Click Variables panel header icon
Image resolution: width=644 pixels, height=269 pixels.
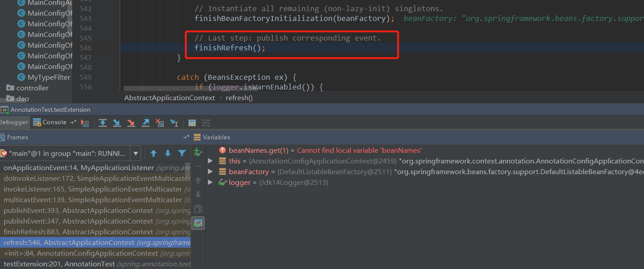click(197, 137)
